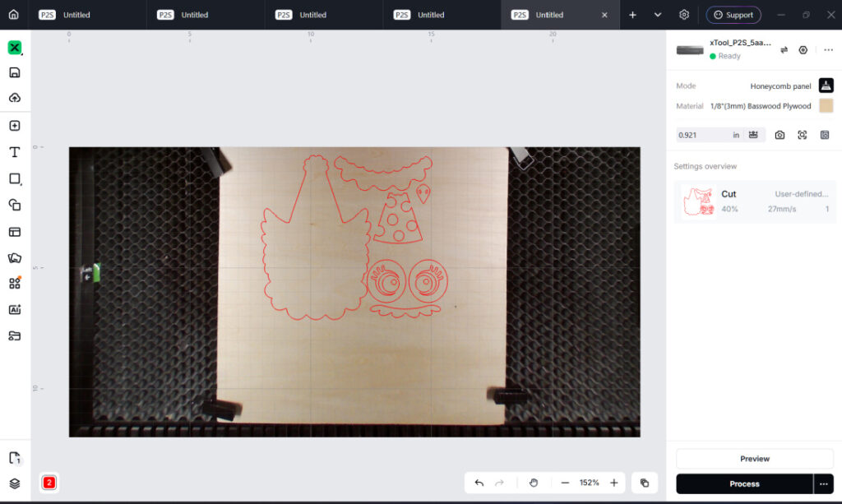Select the rectangle Shape tool

[15, 178]
